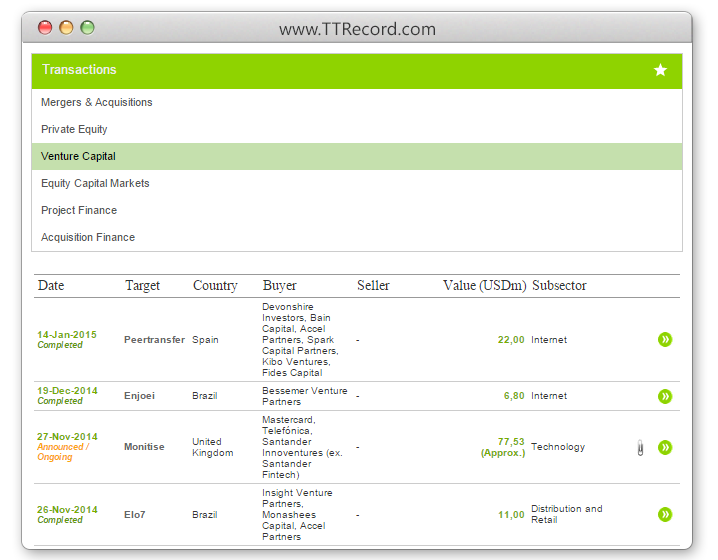Sort by Subsector column header
Image resolution: width=718 pixels, height=560 pixels.
click(559, 285)
